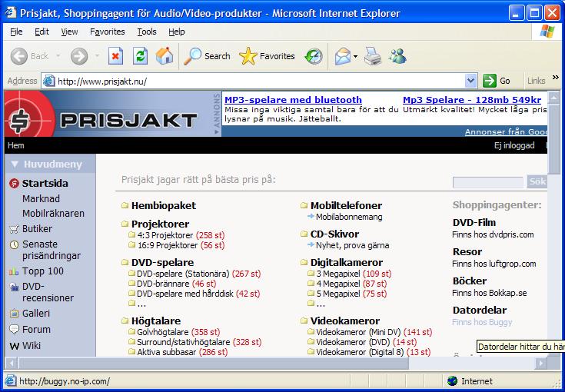This screenshot has width=565, height=392.
Task: Click the horizontal page scrollbar thumb
Action: (x=213, y=363)
